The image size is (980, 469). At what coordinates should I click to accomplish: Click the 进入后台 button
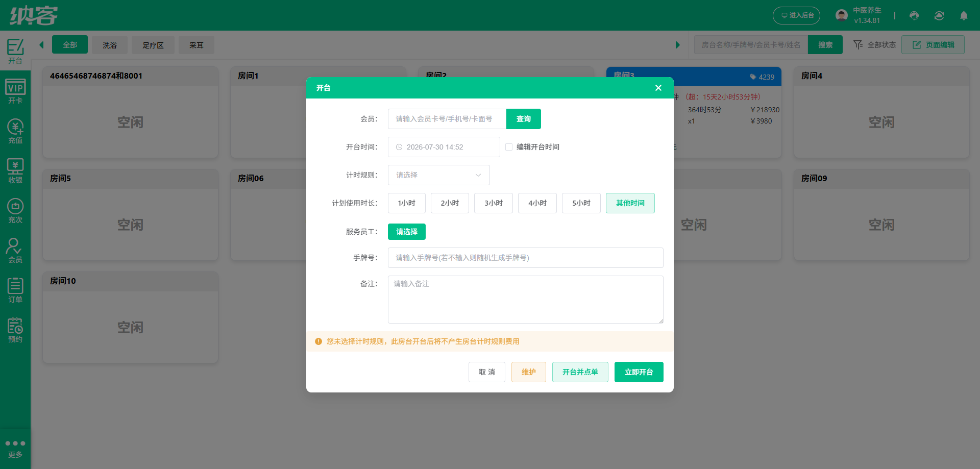(x=796, y=15)
